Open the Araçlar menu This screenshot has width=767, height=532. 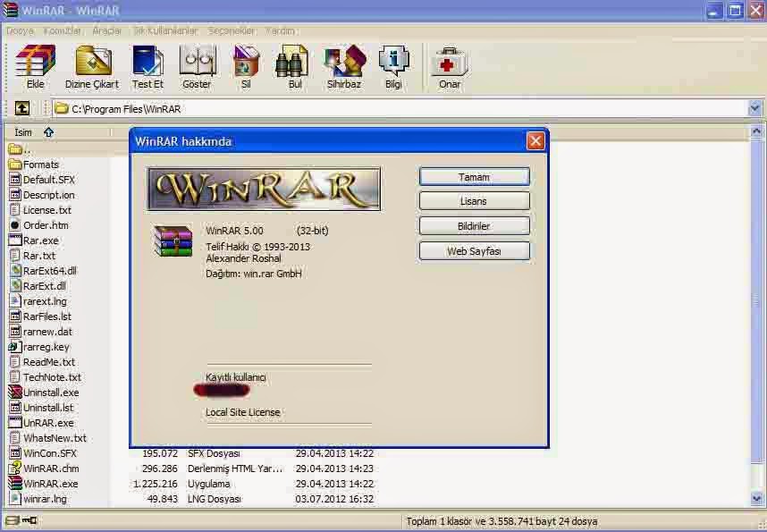[106, 30]
